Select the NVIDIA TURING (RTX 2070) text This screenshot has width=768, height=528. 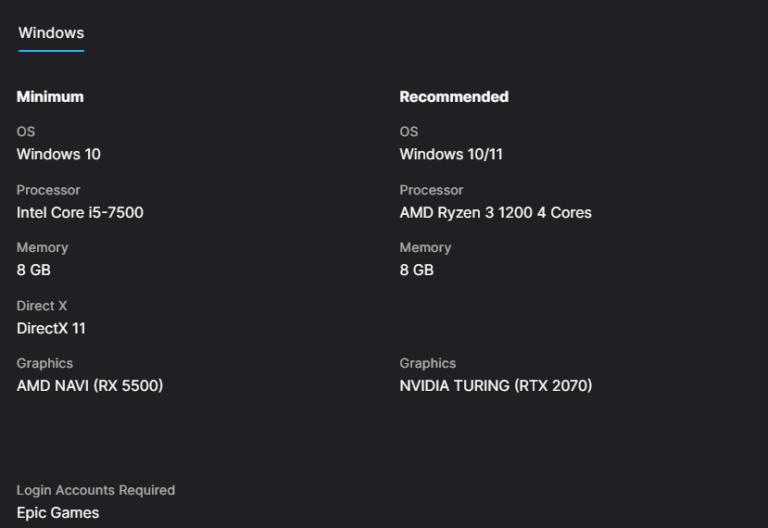[495, 386]
